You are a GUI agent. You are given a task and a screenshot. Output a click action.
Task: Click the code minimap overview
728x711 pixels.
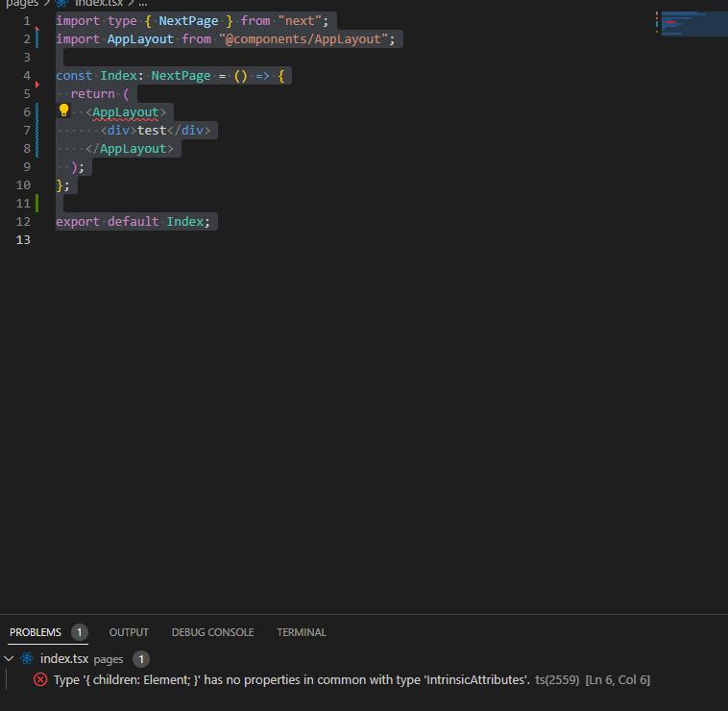coord(694,24)
